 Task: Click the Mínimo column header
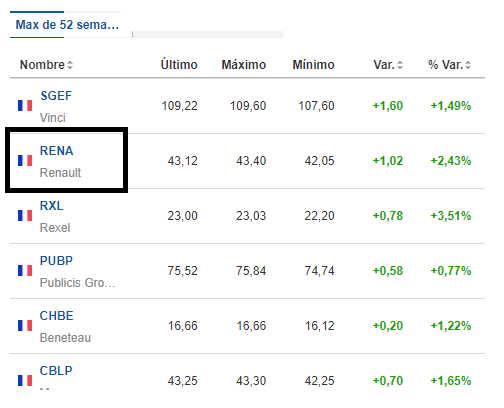point(314,65)
